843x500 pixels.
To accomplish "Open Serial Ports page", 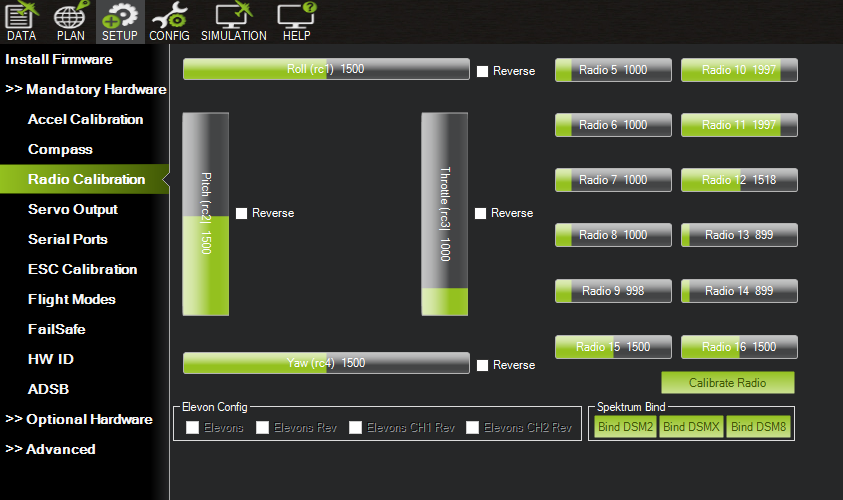I will [x=68, y=239].
